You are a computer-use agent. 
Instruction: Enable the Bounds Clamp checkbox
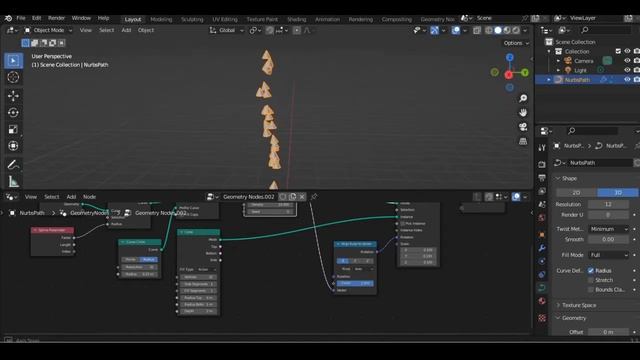[591, 289]
